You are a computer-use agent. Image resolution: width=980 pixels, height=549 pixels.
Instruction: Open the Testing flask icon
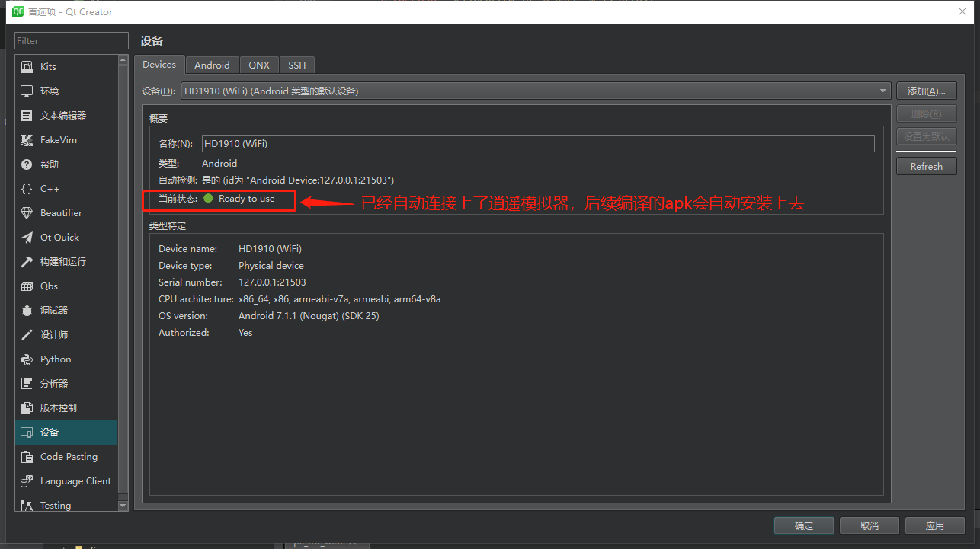(x=27, y=505)
